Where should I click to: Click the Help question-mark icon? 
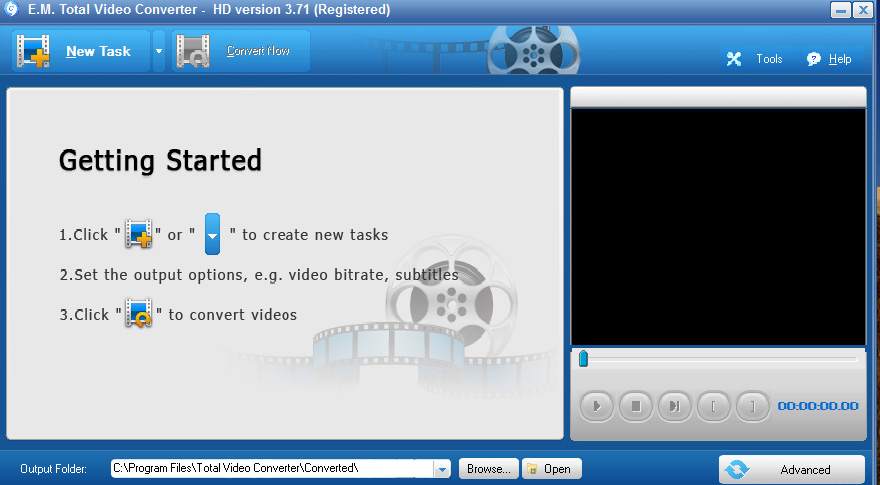point(813,59)
